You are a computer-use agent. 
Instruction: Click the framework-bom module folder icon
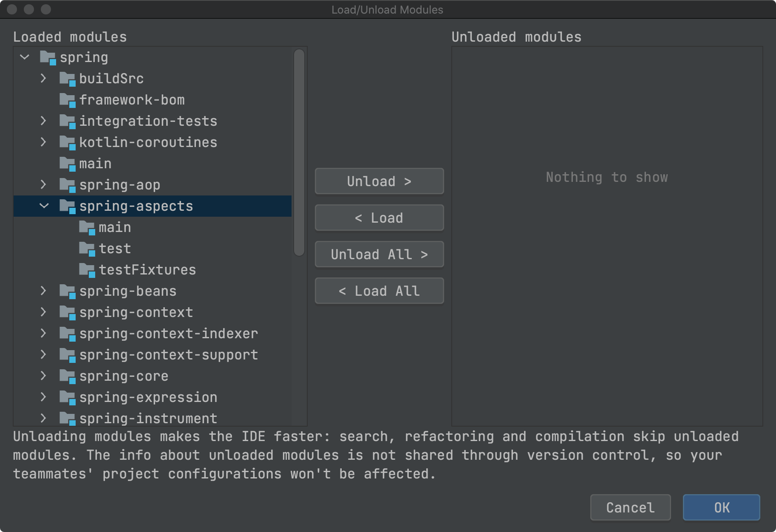(x=67, y=100)
